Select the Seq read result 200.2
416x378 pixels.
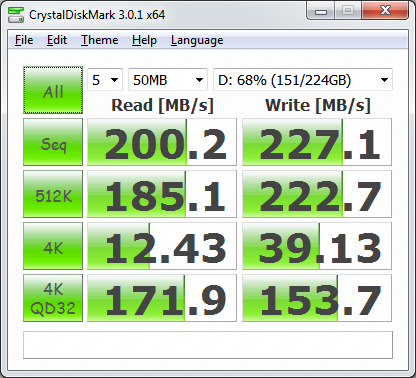coord(162,142)
